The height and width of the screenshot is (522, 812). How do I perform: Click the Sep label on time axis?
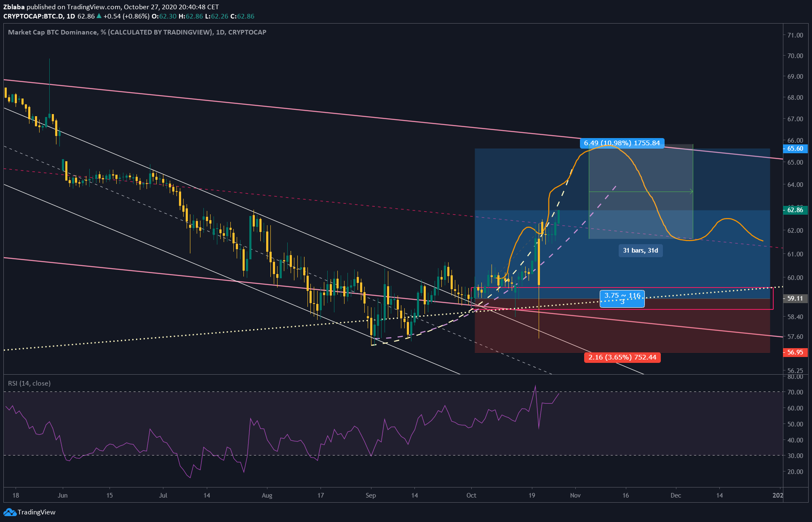tap(371, 495)
